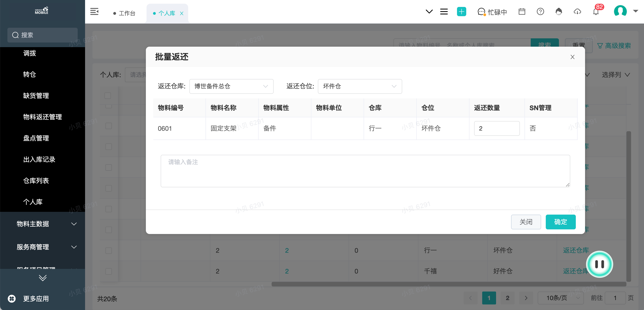Screen dimensions: 644x310
Task: Click the 关闭 button in dialog
Action: click(x=526, y=222)
